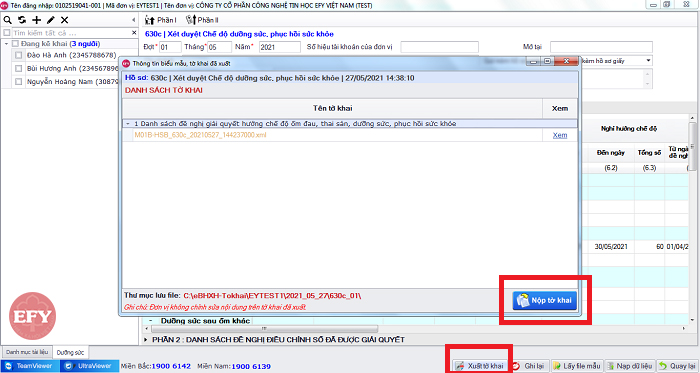Screen dimensions: 700x373
Task: Check the box for Bùi Hương Anh
Action: 18,69
